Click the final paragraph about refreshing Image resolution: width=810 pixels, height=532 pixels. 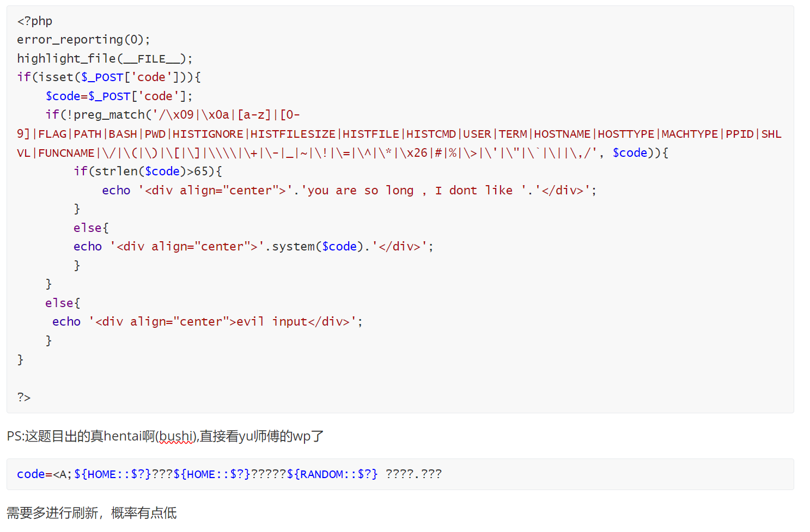tap(92, 513)
